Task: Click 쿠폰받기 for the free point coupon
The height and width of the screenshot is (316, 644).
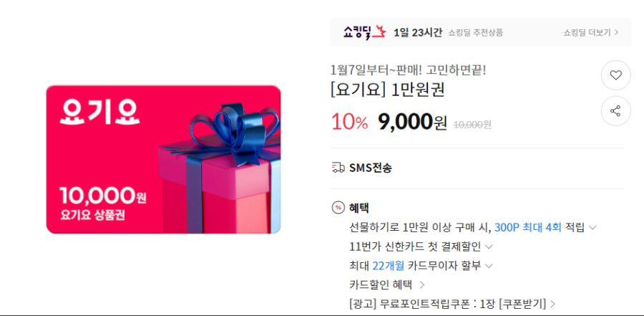Action: click(522, 304)
